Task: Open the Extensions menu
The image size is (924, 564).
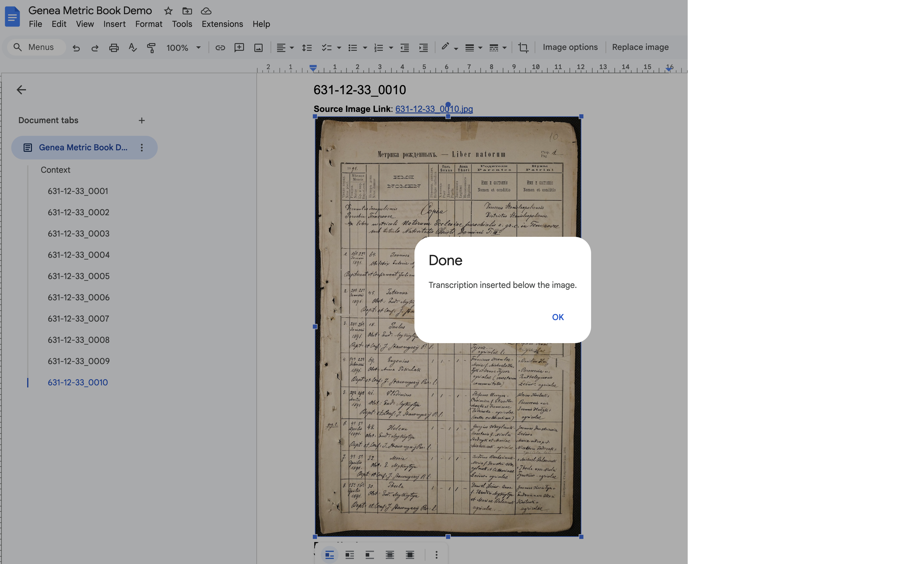Action: 222,24
